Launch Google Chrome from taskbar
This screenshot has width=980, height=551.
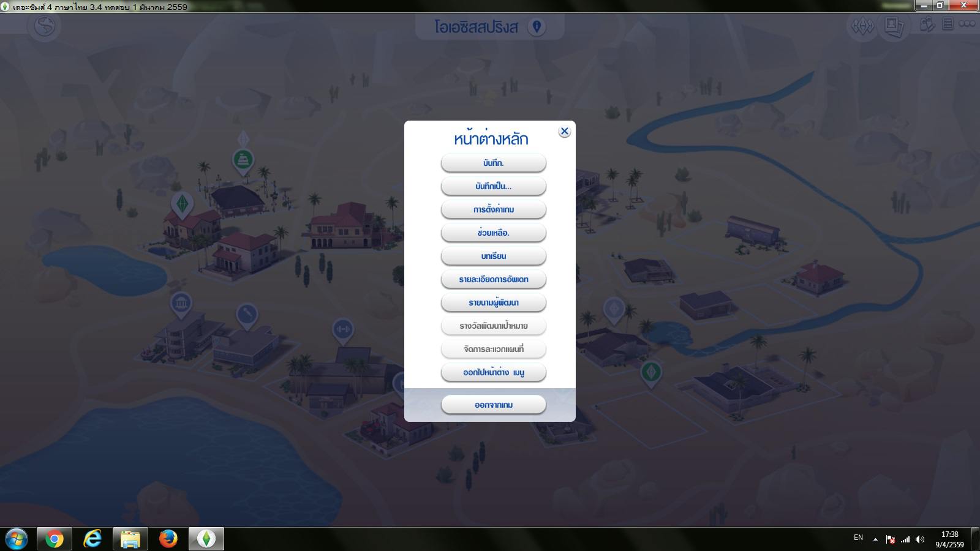[54, 539]
